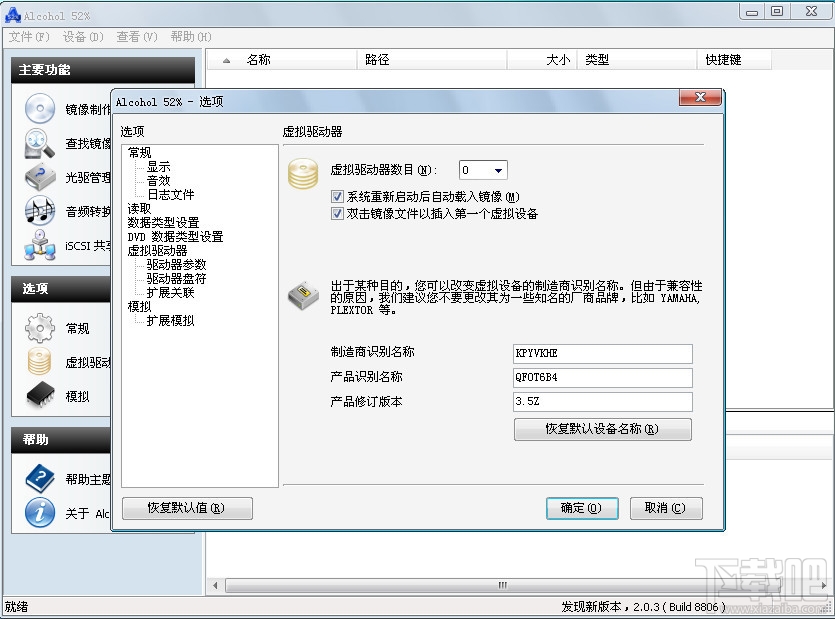Select 数据类型设置 tree item
835x619 pixels.
coord(163,222)
